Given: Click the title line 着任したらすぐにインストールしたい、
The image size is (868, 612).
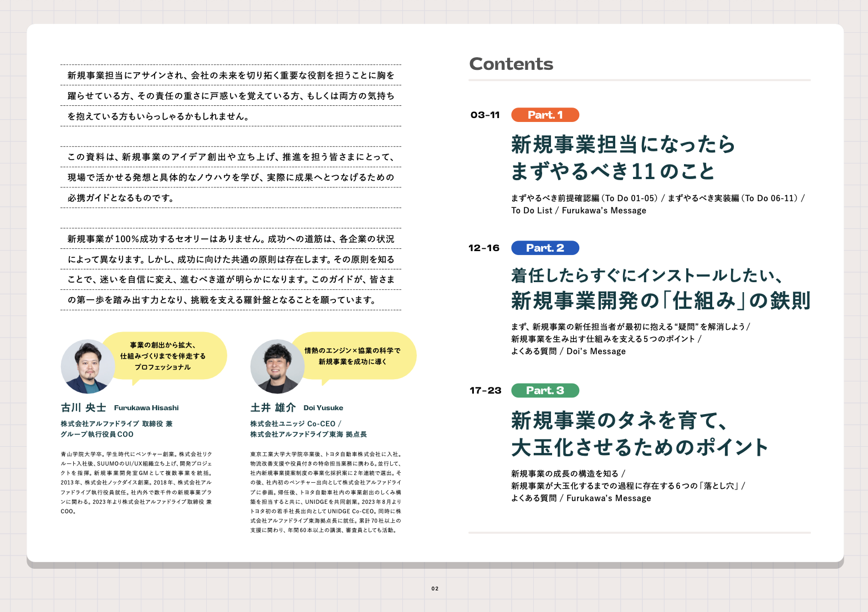Looking at the screenshot, I should [x=647, y=275].
